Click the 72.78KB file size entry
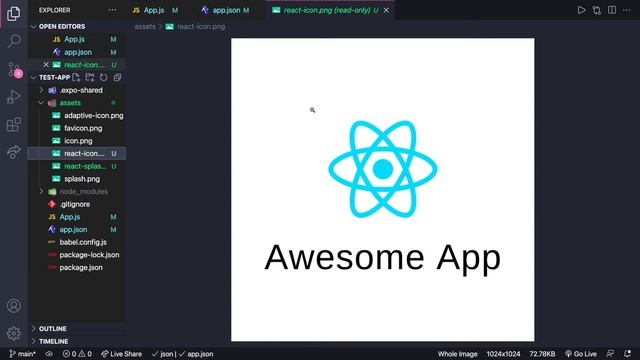Viewport: 640px width, 360px height. (542, 354)
